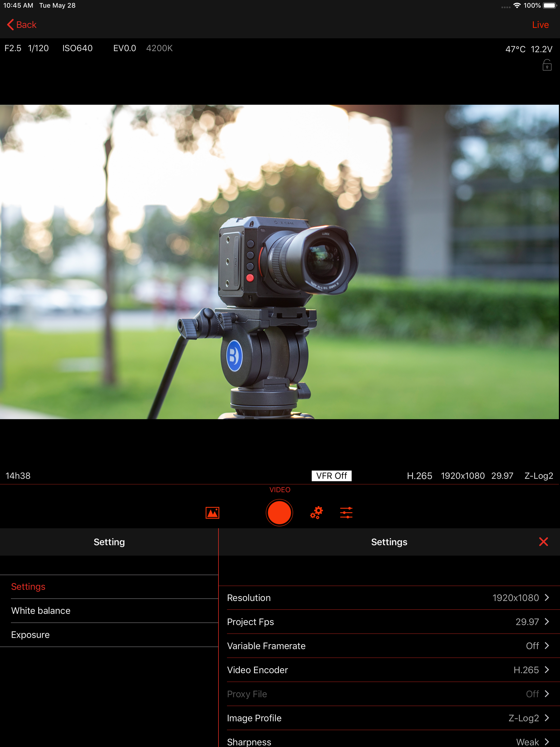Select White balance in the Setting list
Image resolution: width=560 pixels, height=747 pixels.
[x=41, y=611]
